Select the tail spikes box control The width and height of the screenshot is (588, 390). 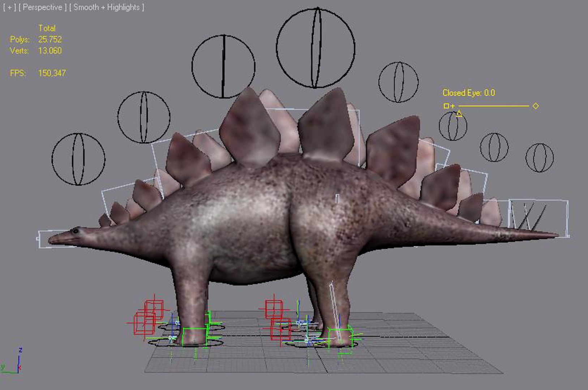click(538, 218)
